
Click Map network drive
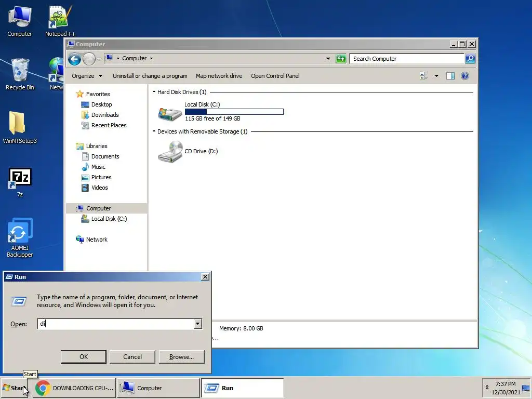(x=219, y=76)
